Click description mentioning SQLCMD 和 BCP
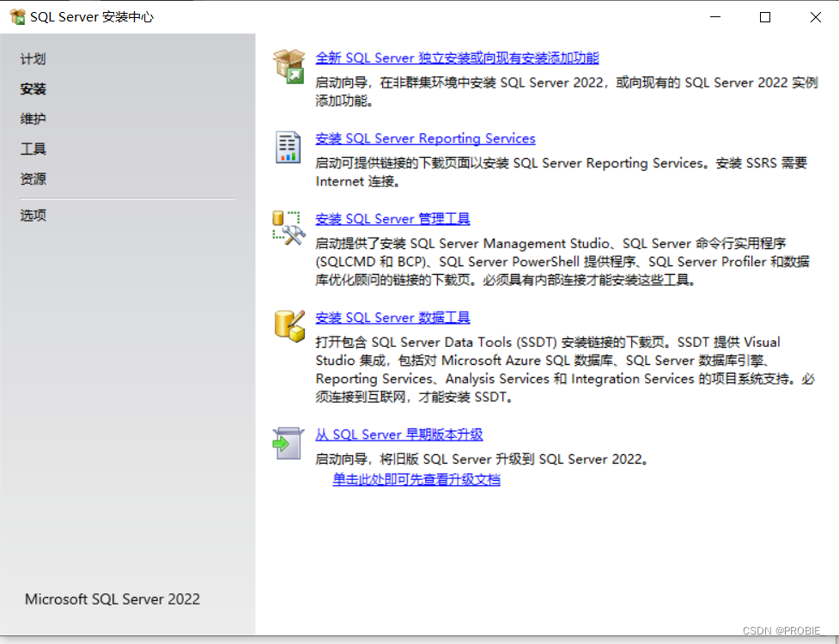Screen dimensions: 839x644 click(x=562, y=262)
